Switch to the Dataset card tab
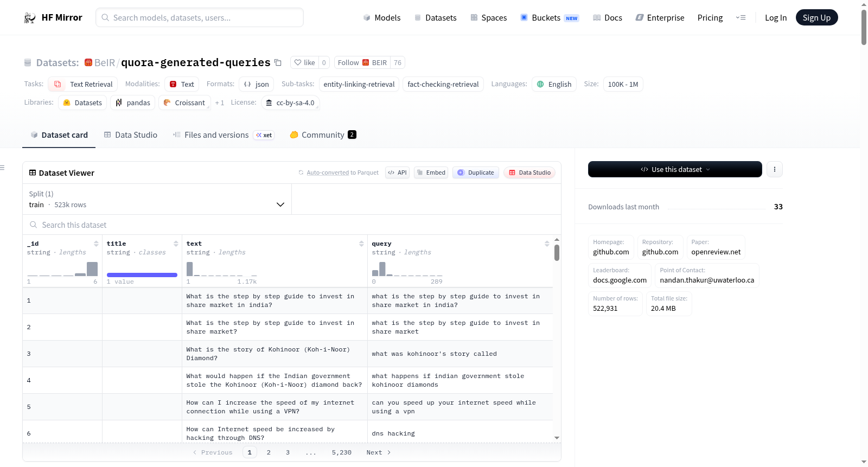Screen dimensions: 868x467 [x=59, y=135]
